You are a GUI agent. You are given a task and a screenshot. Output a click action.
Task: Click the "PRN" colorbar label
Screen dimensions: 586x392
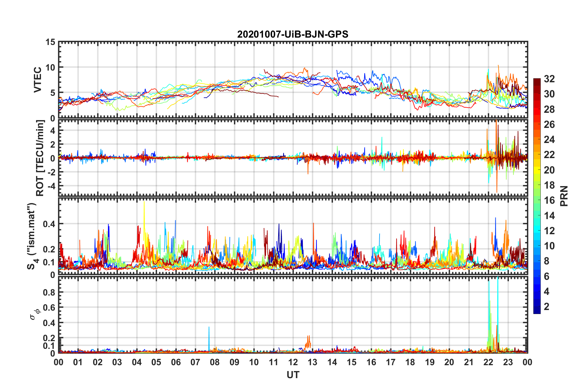click(x=564, y=196)
